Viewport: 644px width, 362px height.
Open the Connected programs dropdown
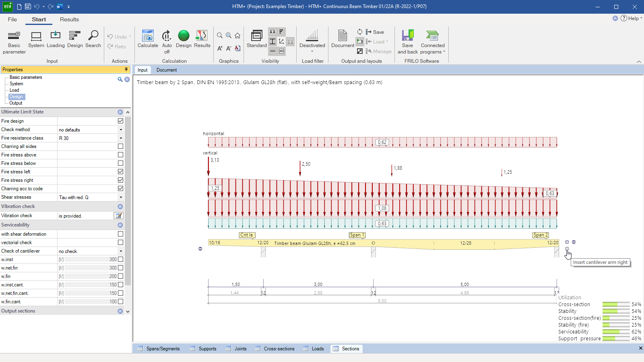[433, 42]
